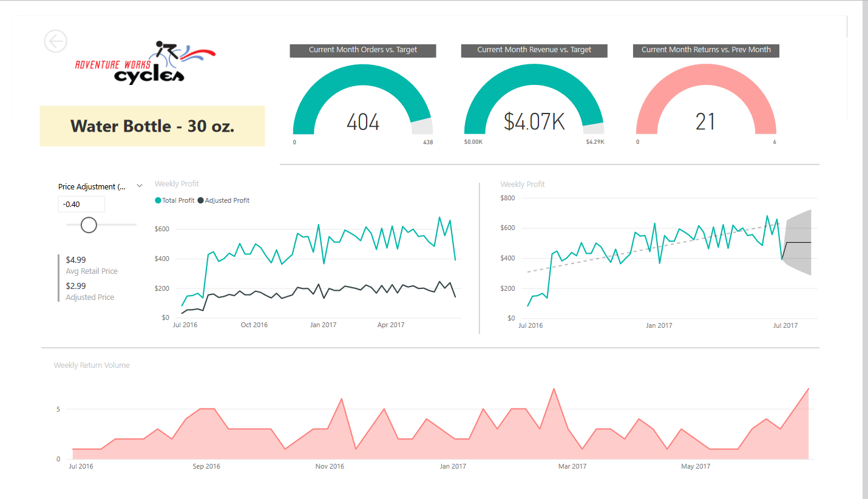Select the Water Bottle - 30 oz. title card
This screenshot has height=499, width=868.
click(x=152, y=126)
